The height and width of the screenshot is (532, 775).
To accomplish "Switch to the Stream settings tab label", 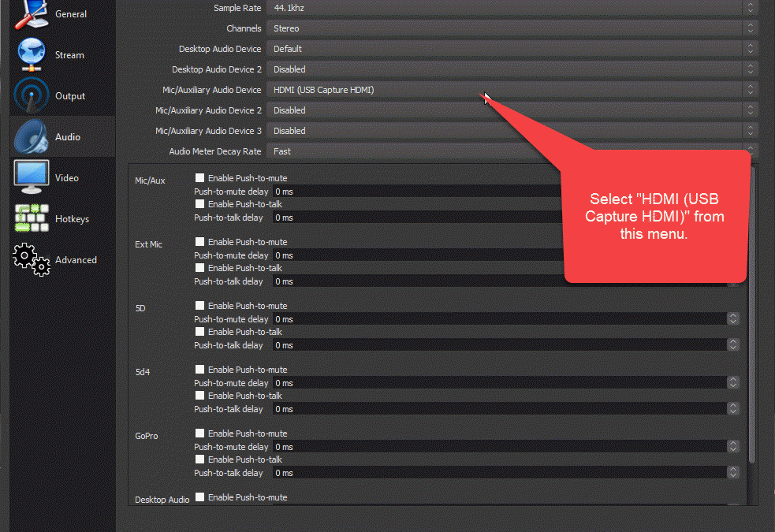I will 69,55.
